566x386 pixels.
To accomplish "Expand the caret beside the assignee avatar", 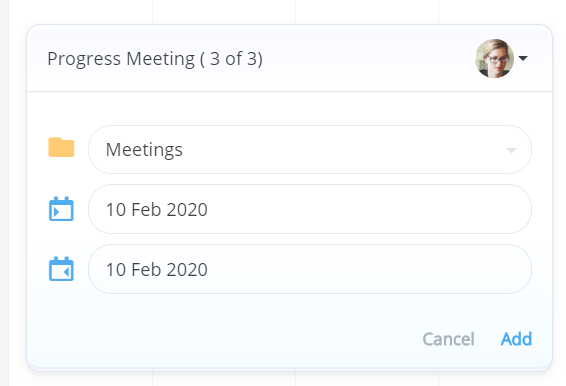I will pyautogui.click(x=523, y=58).
